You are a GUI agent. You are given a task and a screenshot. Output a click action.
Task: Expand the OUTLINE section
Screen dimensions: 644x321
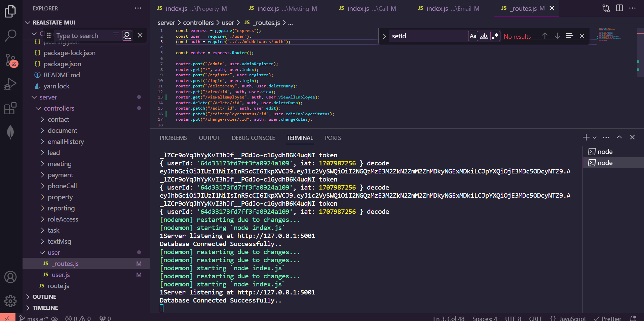tap(44, 297)
